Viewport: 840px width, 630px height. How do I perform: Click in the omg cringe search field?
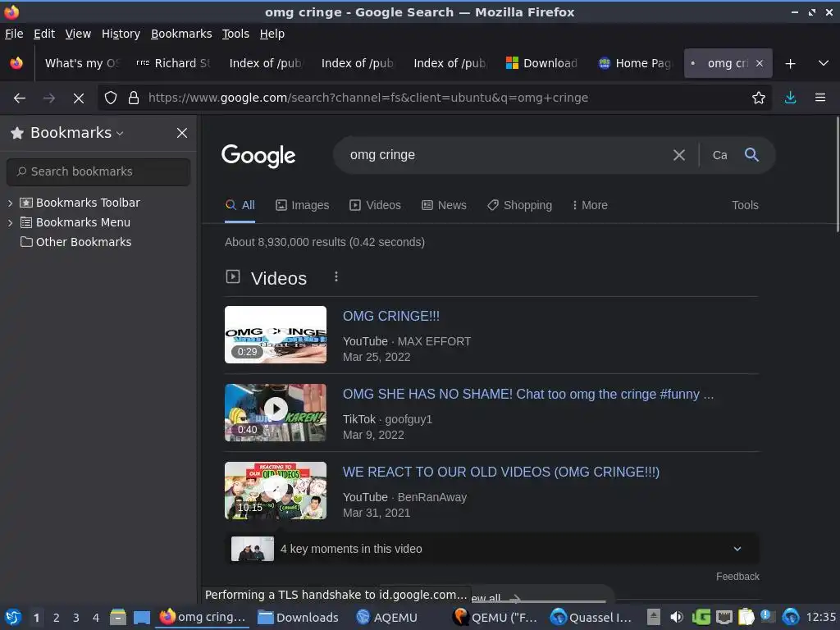click(x=504, y=155)
